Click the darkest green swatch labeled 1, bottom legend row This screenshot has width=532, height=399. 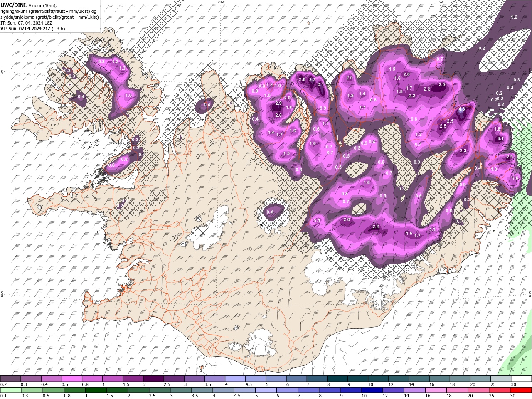coord(96,390)
